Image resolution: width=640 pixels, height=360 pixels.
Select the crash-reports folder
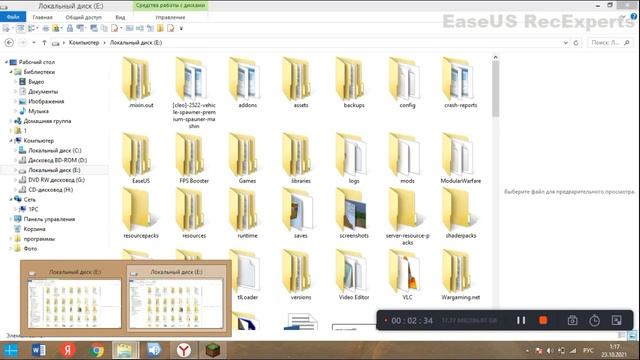pyautogui.click(x=460, y=83)
